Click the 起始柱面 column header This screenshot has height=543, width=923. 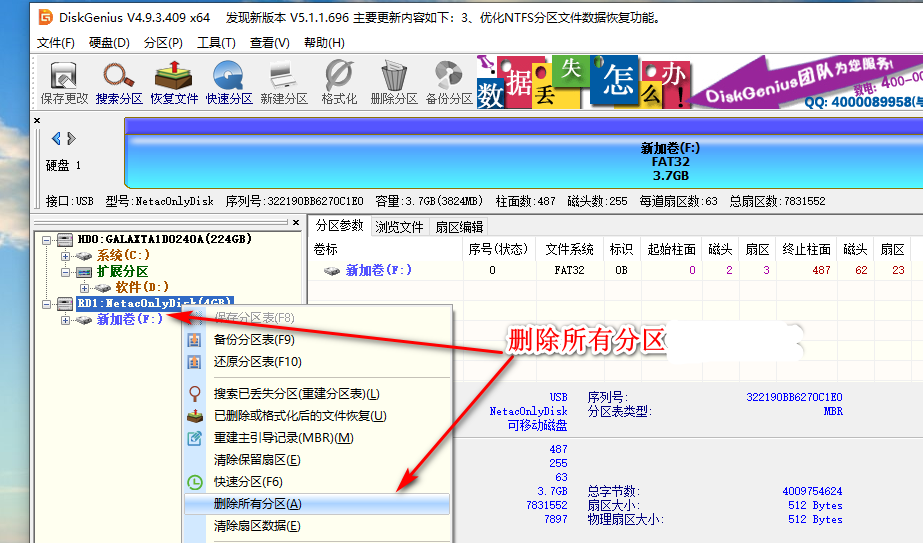tap(671, 250)
